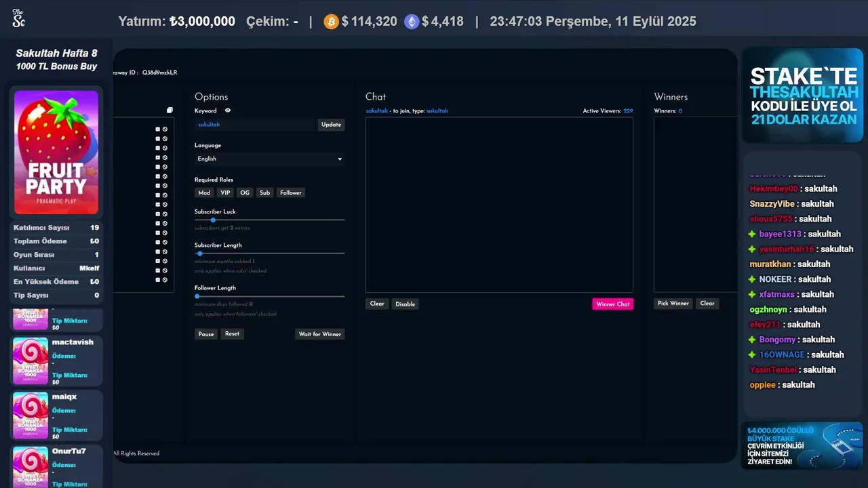Click the Tip Sayısı stat row
This screenshot has height=488, width=868.
56,296
